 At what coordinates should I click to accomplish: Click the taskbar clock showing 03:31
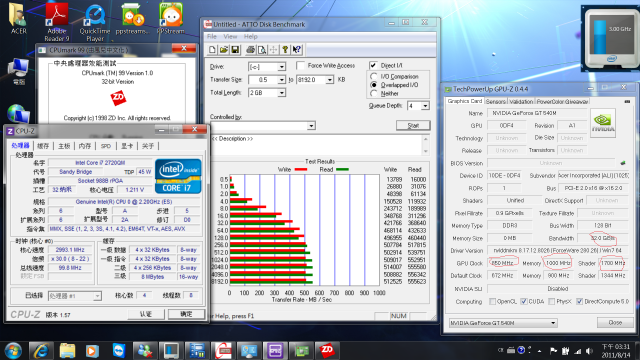click(x=616, y=351)
